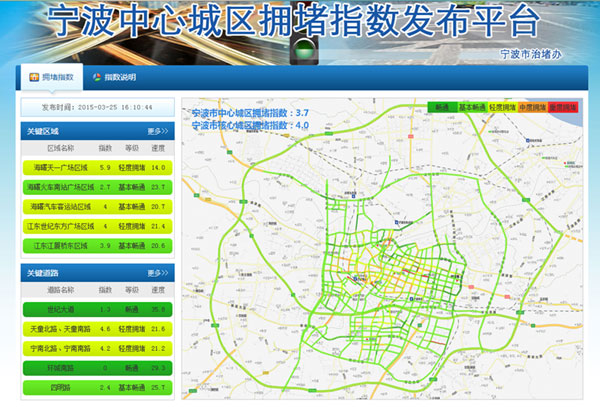
Task: Select the 江北江厦桥东区域 row
Action: [x=97, y=245]
